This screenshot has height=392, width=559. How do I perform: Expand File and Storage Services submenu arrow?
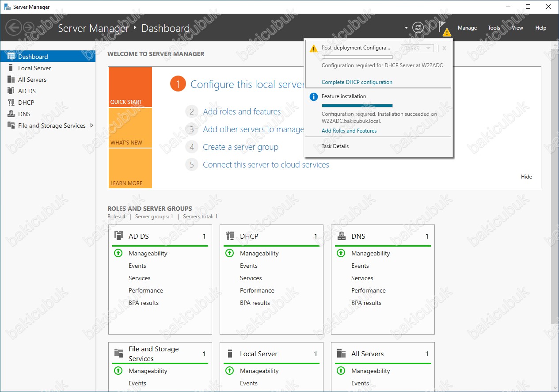pyautogui.click(x=91, y=126)
